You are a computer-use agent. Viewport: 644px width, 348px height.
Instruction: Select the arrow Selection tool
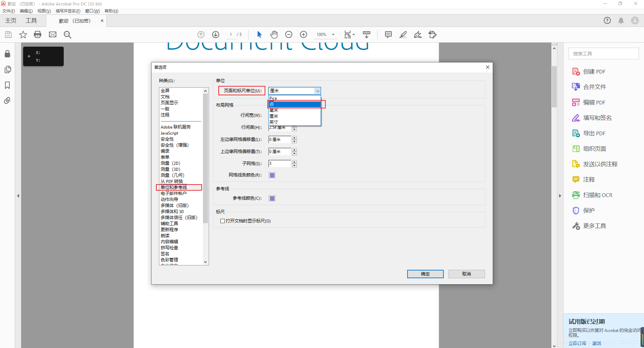[x=259, y=35]
